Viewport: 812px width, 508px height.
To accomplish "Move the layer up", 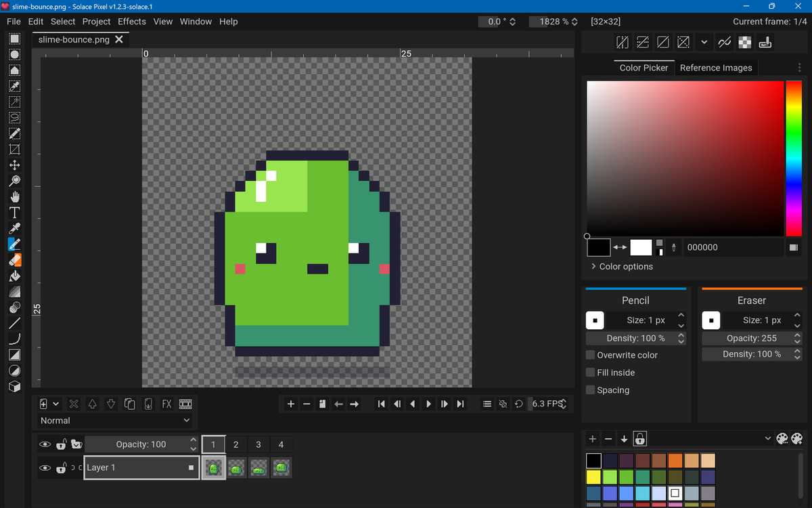I will pos(92,404).
